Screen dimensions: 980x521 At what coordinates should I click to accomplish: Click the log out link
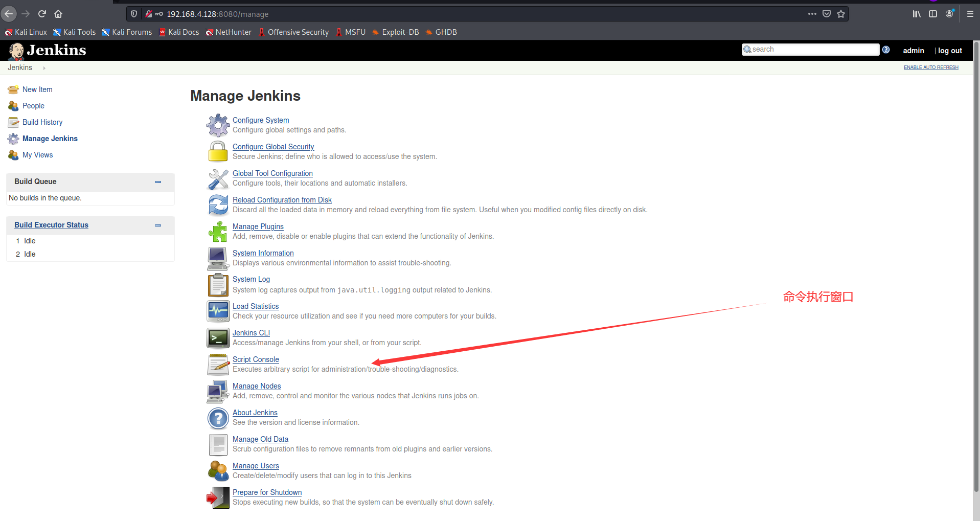(950, 51)
